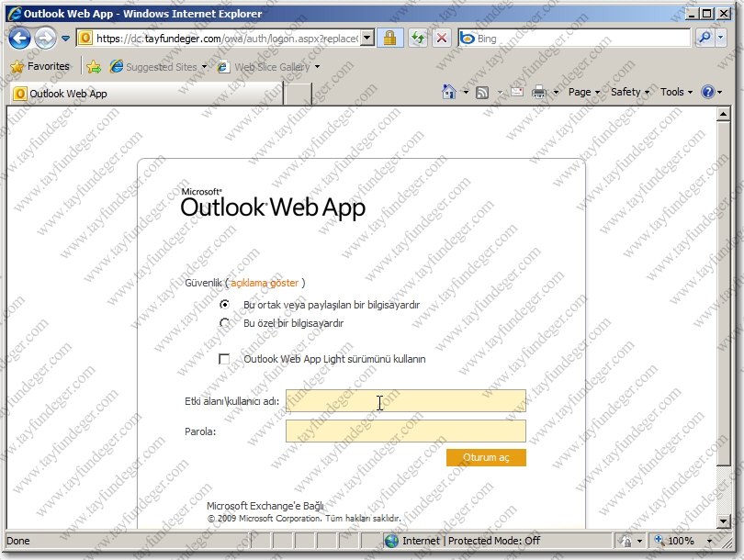Image resolution: width=744 pixels, height=560 pixels.
Task: Open the recent pages dropdown beside Forward
Action: click(x=65, y=39)
